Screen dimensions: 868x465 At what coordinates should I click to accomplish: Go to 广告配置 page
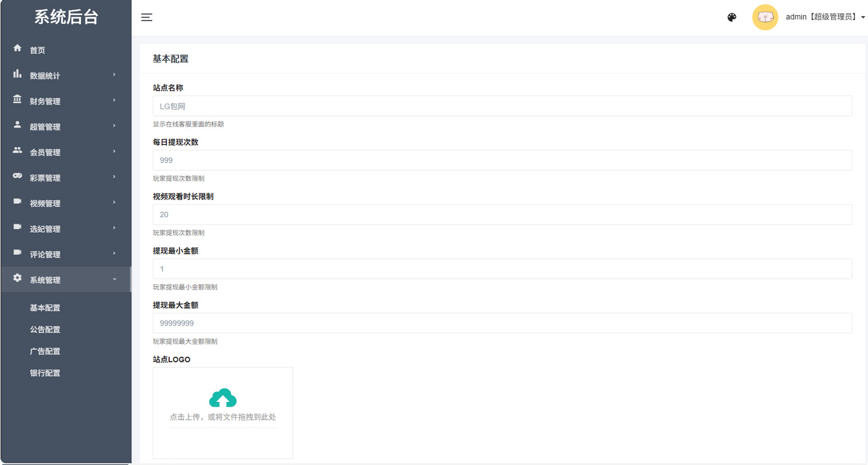[45, 352]
